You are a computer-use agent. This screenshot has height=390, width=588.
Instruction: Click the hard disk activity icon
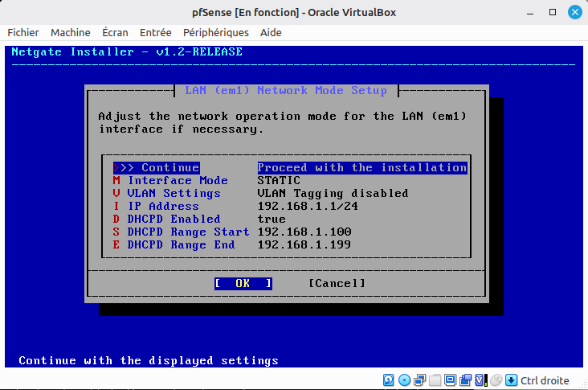[x=389, y=380]
